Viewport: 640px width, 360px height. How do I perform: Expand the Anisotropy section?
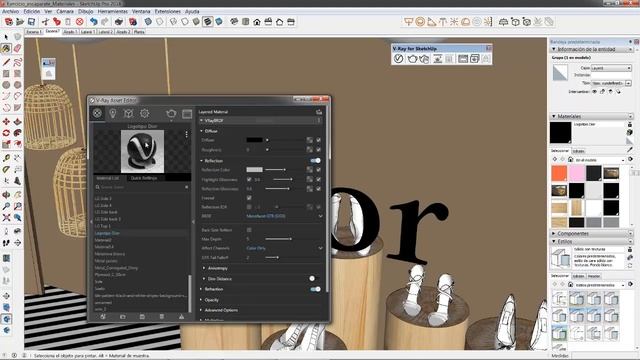218,268
